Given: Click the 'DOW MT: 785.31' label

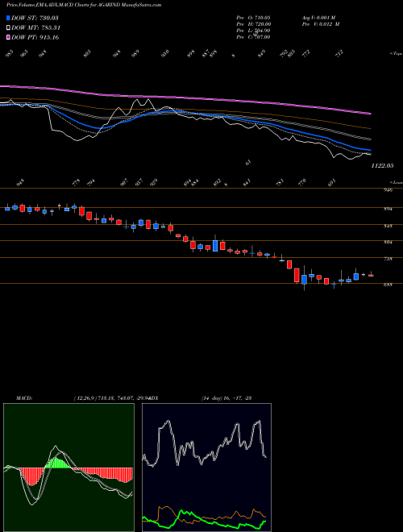Looking at the screenshot, I should point(35,27).
